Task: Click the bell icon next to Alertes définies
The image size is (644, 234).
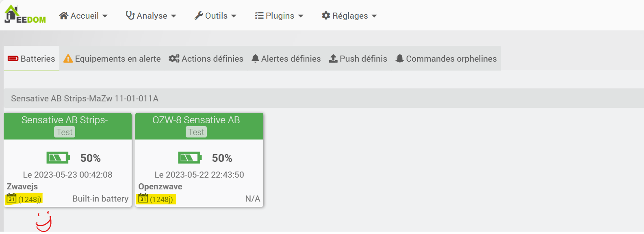Action: [255, 59]
